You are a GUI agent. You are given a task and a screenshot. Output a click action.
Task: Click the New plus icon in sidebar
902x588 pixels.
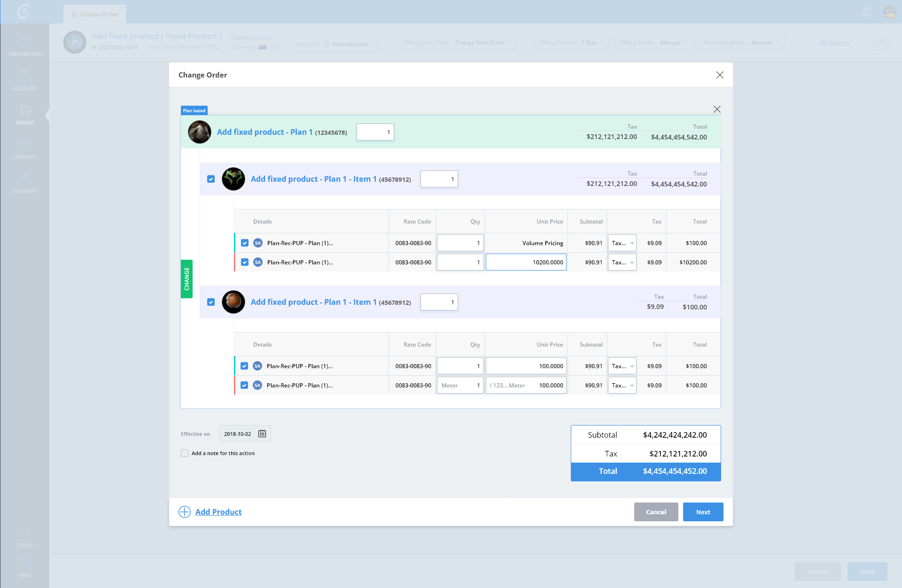[x=25, y=563]
